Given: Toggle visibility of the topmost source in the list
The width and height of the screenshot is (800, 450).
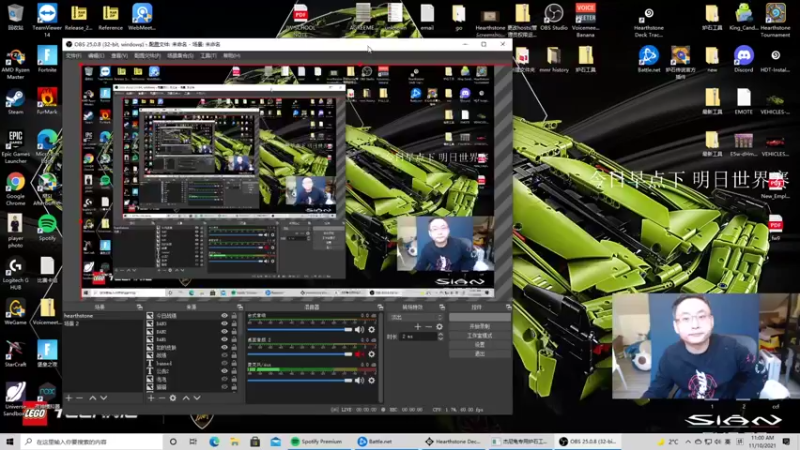Looking at the screenshot, I should point(224,316).
